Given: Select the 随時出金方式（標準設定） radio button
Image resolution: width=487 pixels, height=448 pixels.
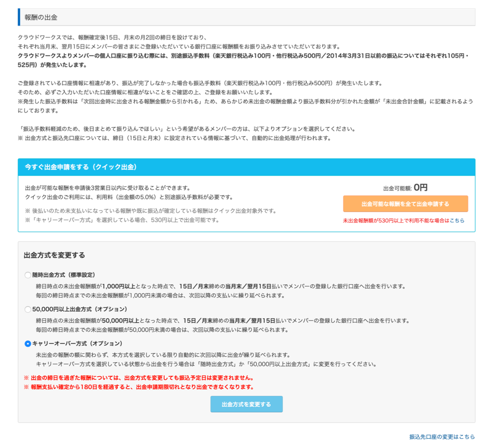Looking at the screenshot, I should pyautogui.click(x=28, y=275).
